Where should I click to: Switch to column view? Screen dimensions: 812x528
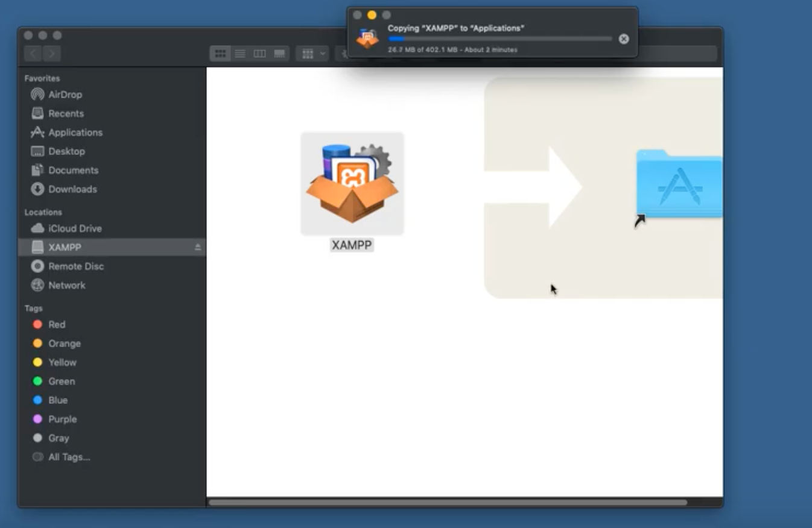(x=259, y=54)
